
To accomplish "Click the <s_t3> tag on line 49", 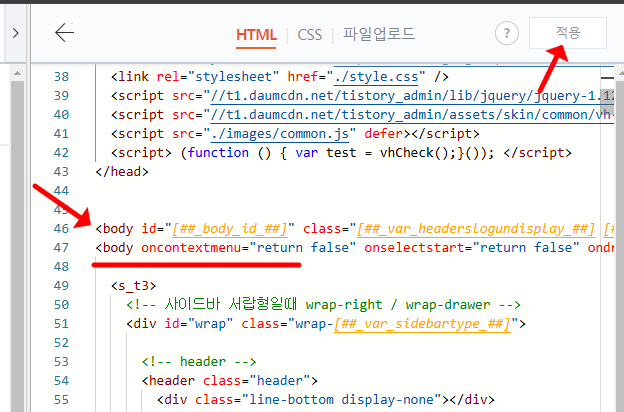I will (x=134, y=286).
